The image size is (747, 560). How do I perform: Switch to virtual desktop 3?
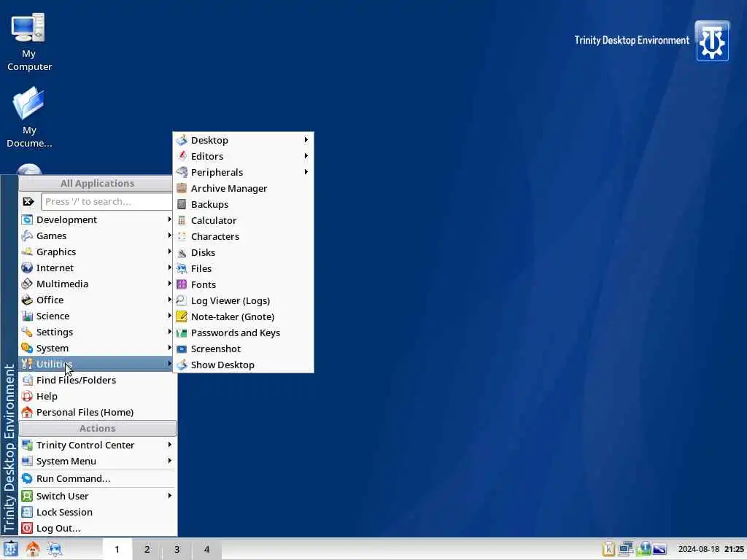[x=177, y=549]
